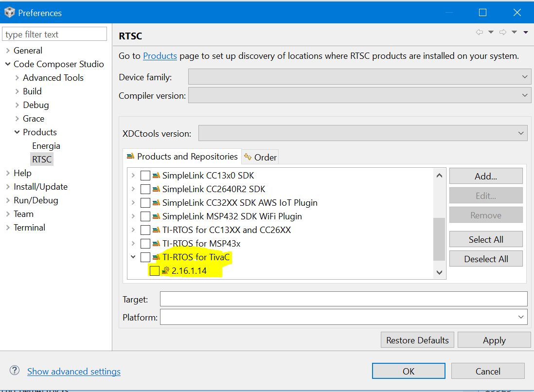The image size is (534, 392).
Task: Collapse the Code Composer Studio category
Action: tap(8, 64)
